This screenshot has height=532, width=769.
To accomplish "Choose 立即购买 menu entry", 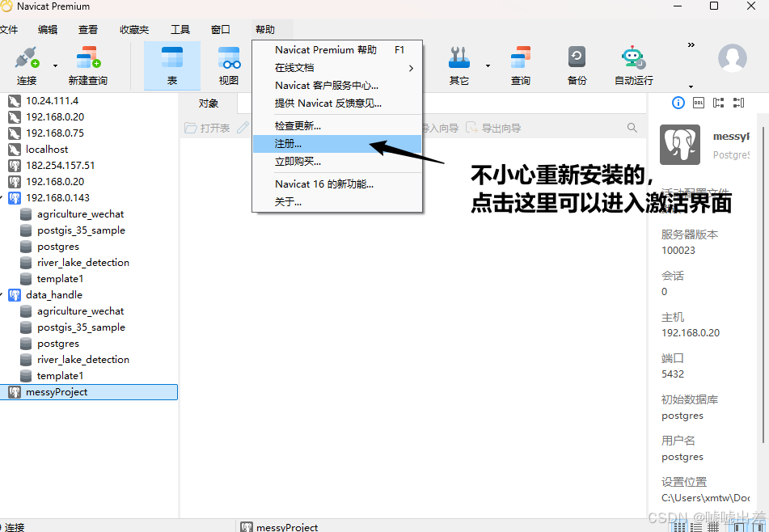I will [x=337, y=162].
